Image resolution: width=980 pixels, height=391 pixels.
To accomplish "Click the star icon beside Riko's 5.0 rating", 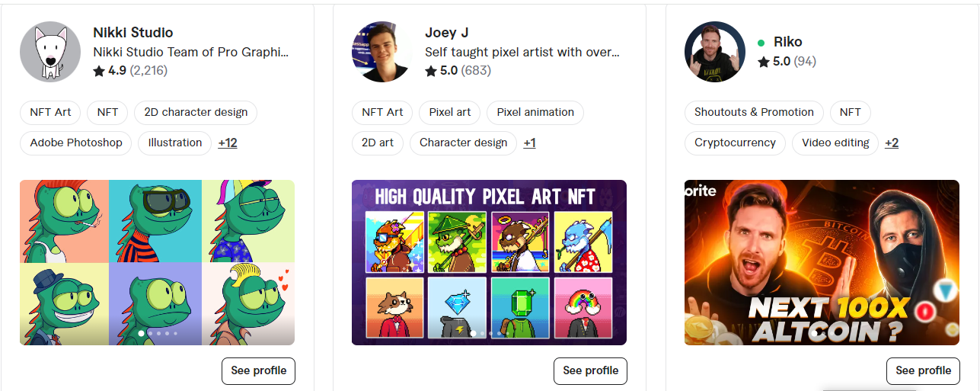I will 764,62.
